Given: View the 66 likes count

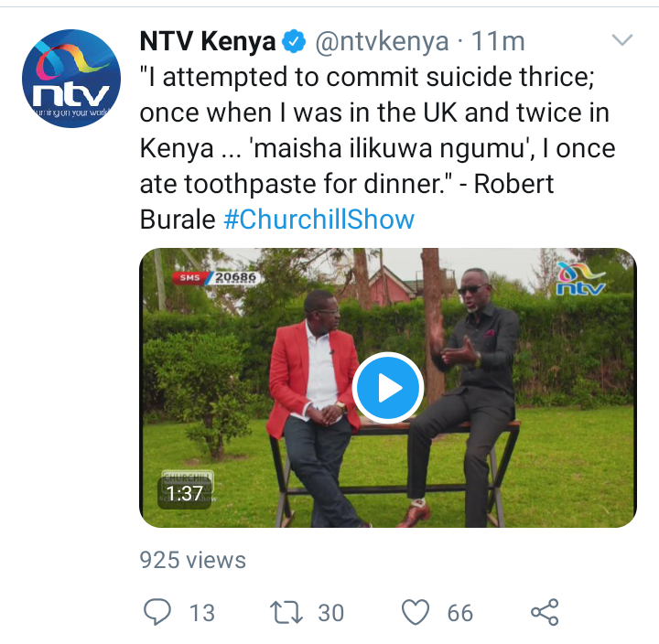Looking at the screenshot, I should pyautogui.click(x=460, y=613).
